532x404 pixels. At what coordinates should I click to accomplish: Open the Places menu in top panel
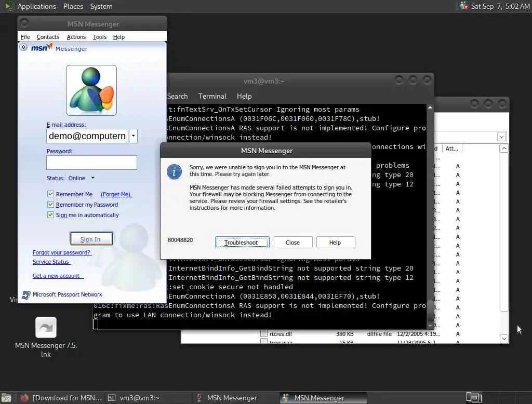point(73,6)
